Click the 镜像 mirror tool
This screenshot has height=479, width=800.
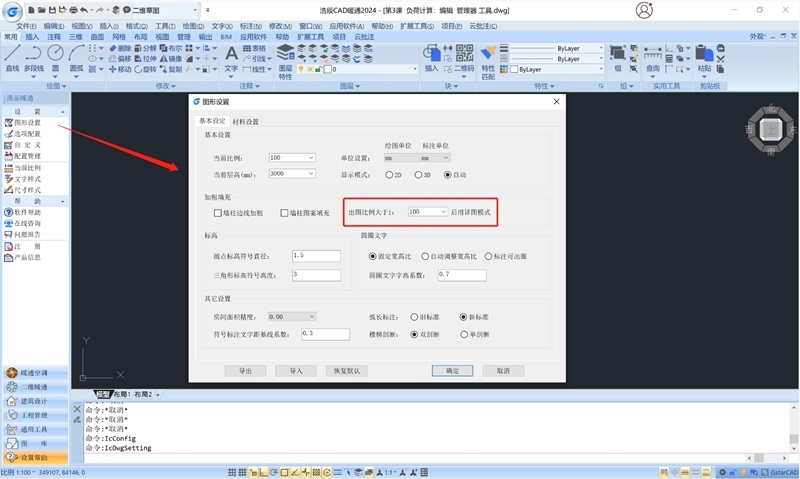171,59
